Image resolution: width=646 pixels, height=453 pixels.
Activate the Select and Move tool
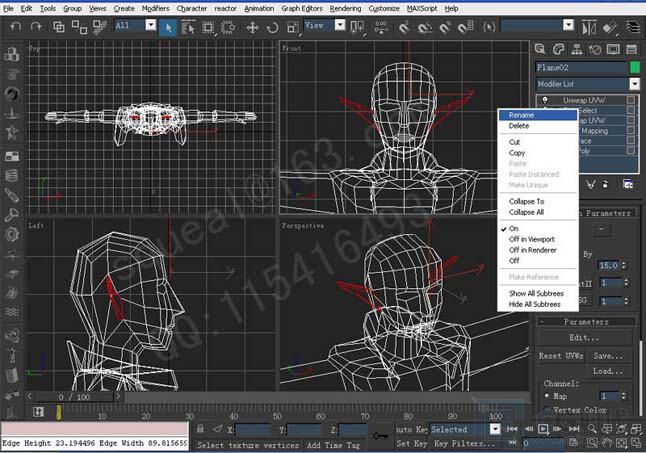coord(252,28)
